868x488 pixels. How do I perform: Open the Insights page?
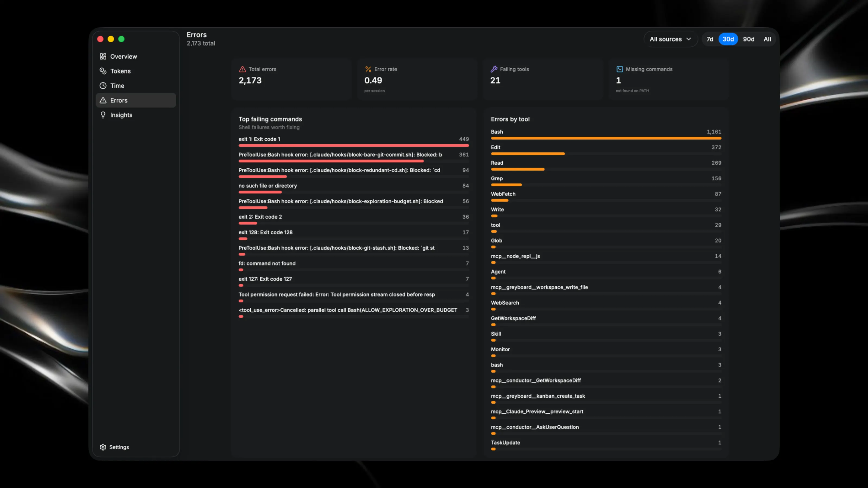point(136,115)
